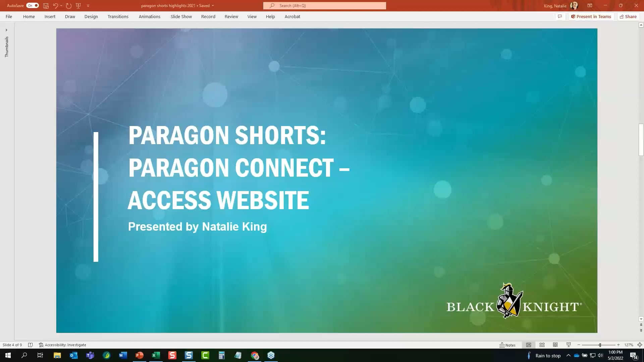The height and width of the screenshot is (362, 644).
Task: Open Ribbon Display Options
Action: [x=590, y=6]
